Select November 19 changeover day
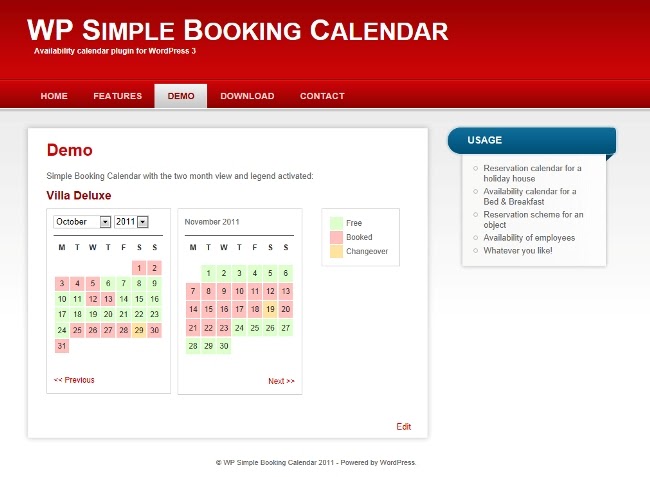 tap(270, 309)
